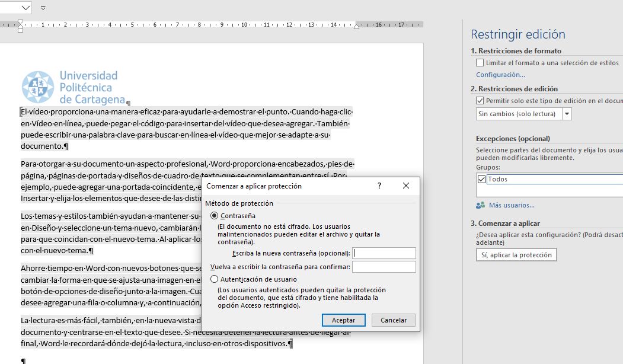Close the Comenzar a aplicar protección dialog

pos(405,186)
